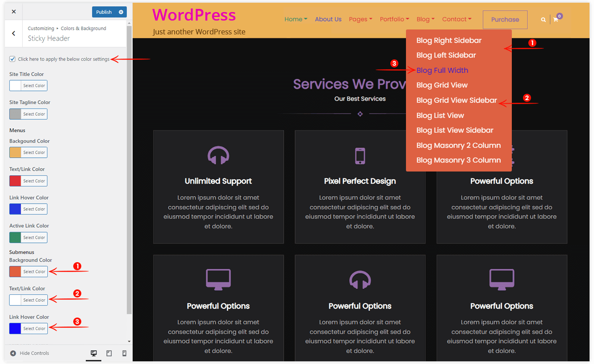594x364 pixels.
Task: Click monitor icon in bottom-right Powerful Options card
Action: click(x=502, y=279)
